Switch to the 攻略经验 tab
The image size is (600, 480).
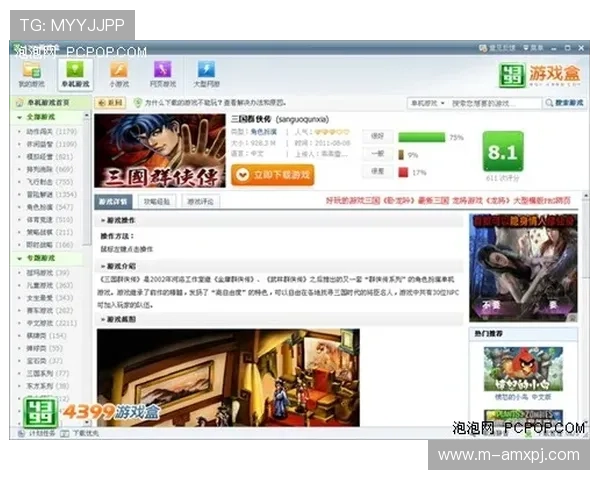pos(157,201)
